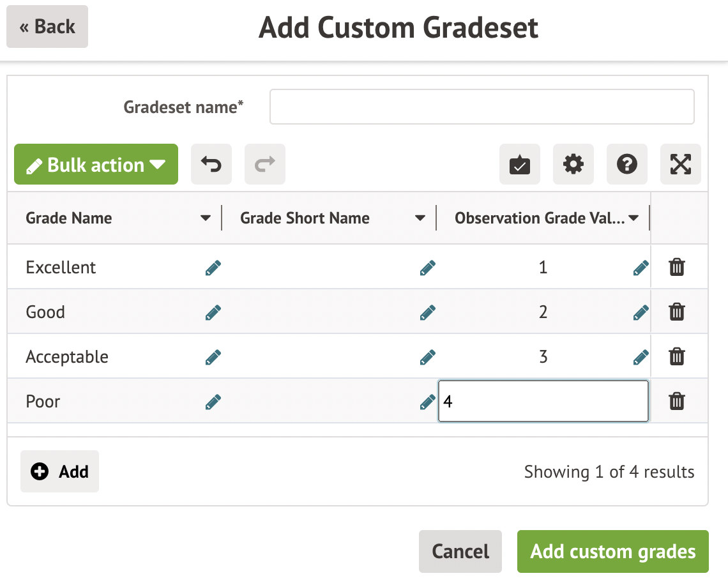This screenshot has width=728, height=585.
Task: Click the help question mark icon
Action: 626,165
